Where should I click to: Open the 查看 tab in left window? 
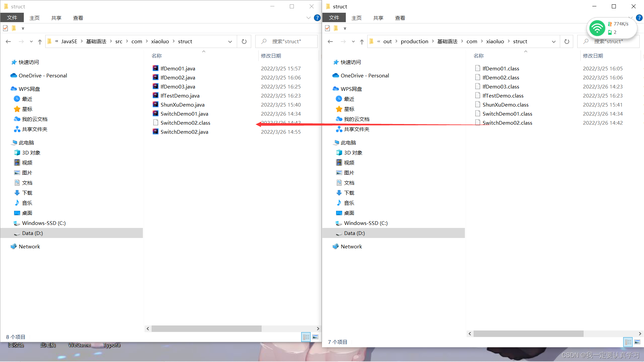click(78, 18)
